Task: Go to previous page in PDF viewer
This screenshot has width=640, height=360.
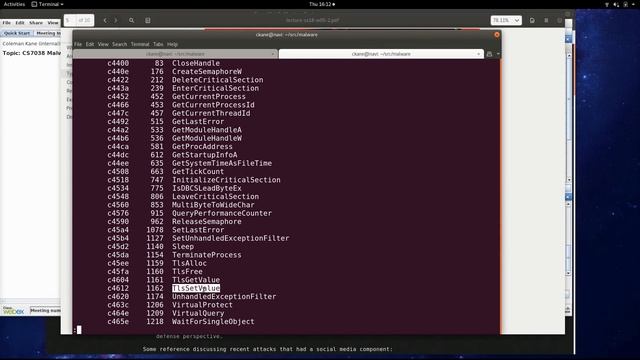Action: tap(105, 20)
